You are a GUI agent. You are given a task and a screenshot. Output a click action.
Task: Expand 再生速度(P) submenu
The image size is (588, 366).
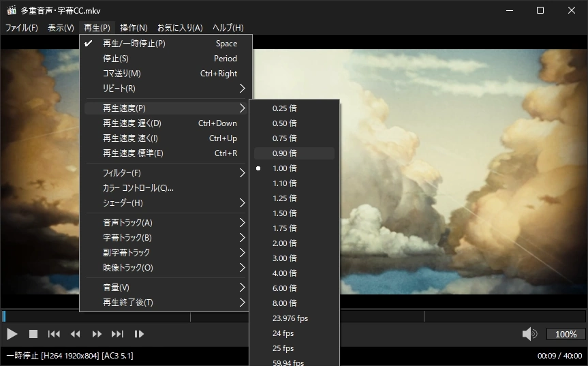[x=165, y=108]
